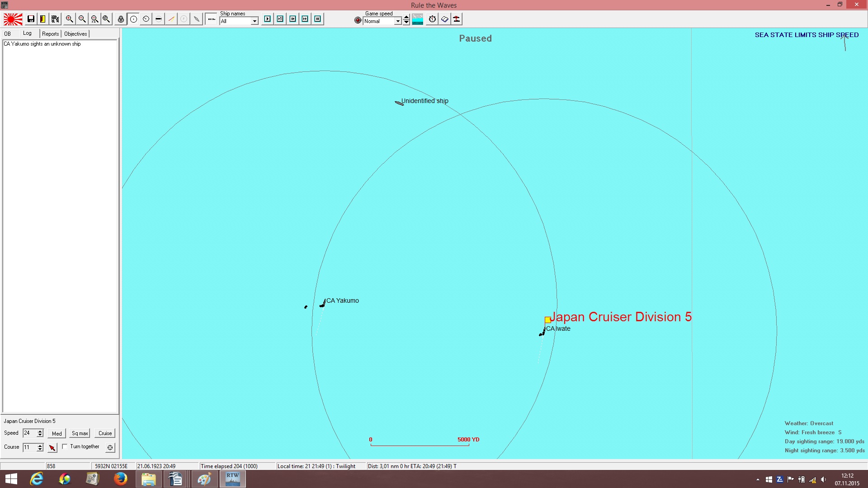
Task: Click the game speed up spinner arrow
Action: [406, 17]
